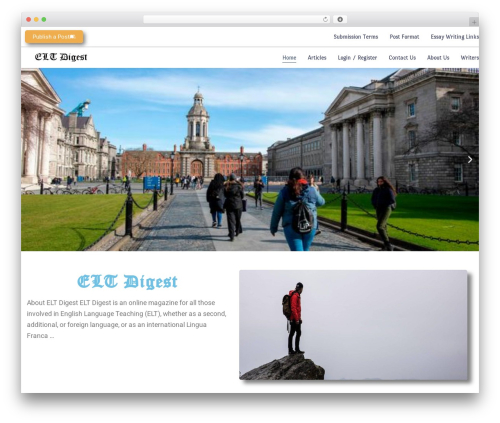
Task: Click the campus hero slider image
Action: click(250, 159)
